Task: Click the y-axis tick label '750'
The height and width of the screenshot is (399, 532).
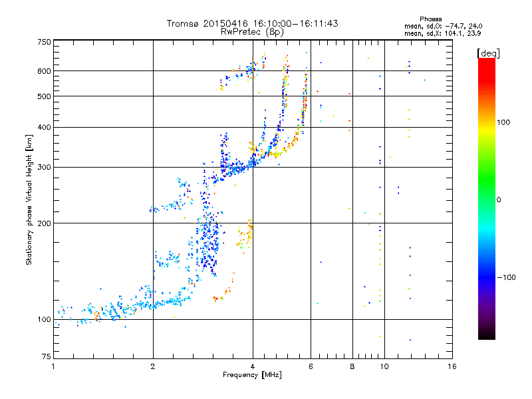Action: [44, 43]
